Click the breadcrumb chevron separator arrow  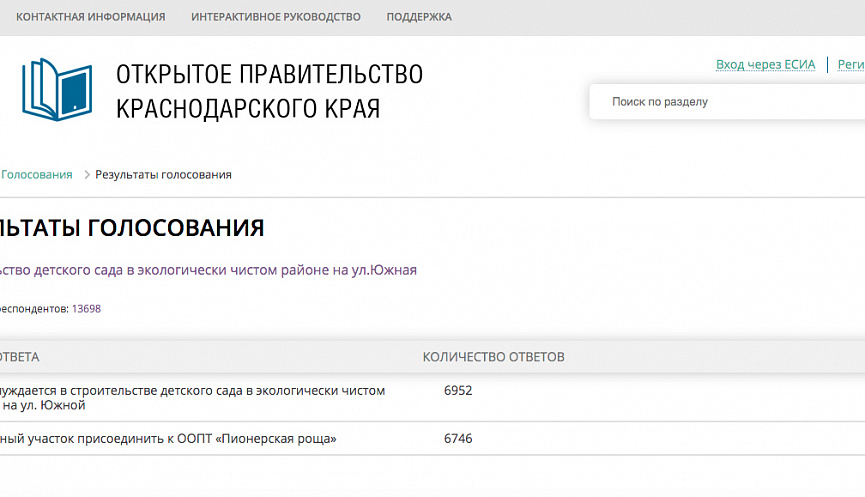(x=86, y=175)
